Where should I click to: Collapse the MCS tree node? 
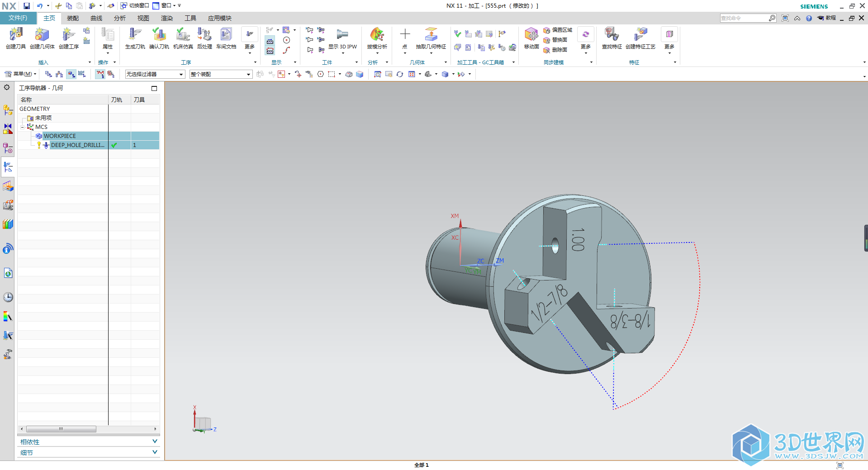[23, 127]
